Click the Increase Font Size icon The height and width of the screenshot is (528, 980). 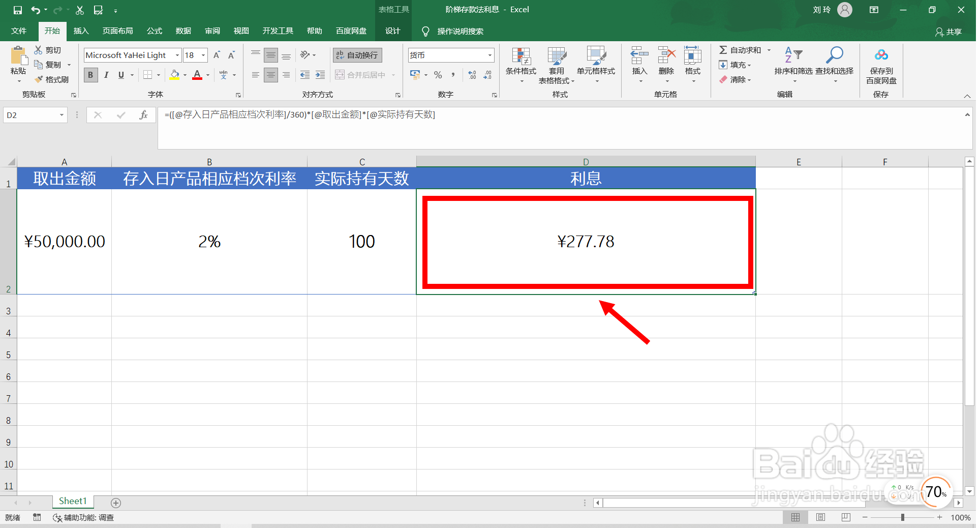(217, 55)
